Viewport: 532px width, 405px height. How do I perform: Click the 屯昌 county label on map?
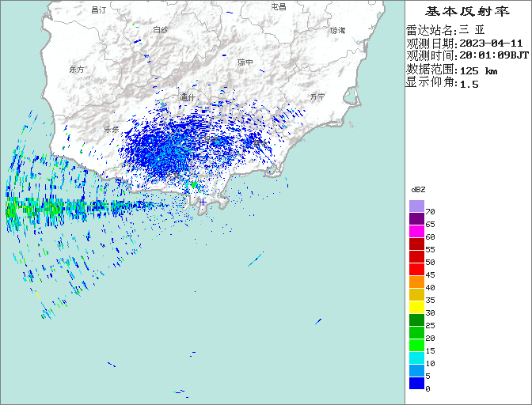[x=279, y=6]
